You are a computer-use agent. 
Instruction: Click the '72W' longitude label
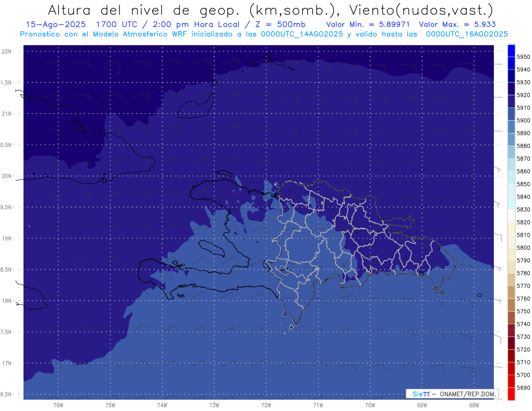pyautogui.click(x=266, y=405)
